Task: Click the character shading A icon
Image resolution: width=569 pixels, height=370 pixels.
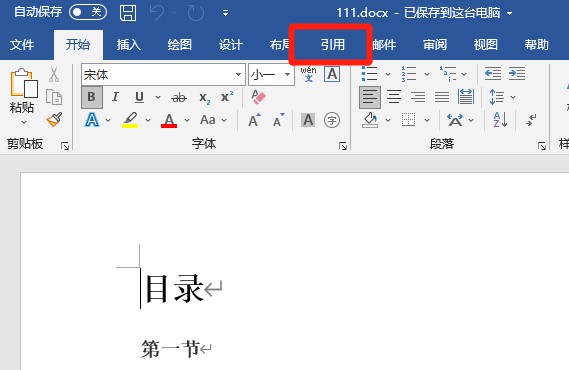Action: click(x=308, y=120)
